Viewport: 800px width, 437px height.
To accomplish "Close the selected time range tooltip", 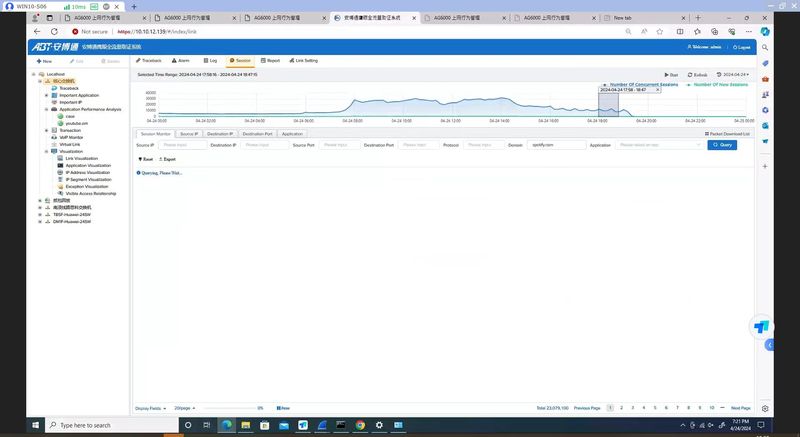I will [658, 90].
